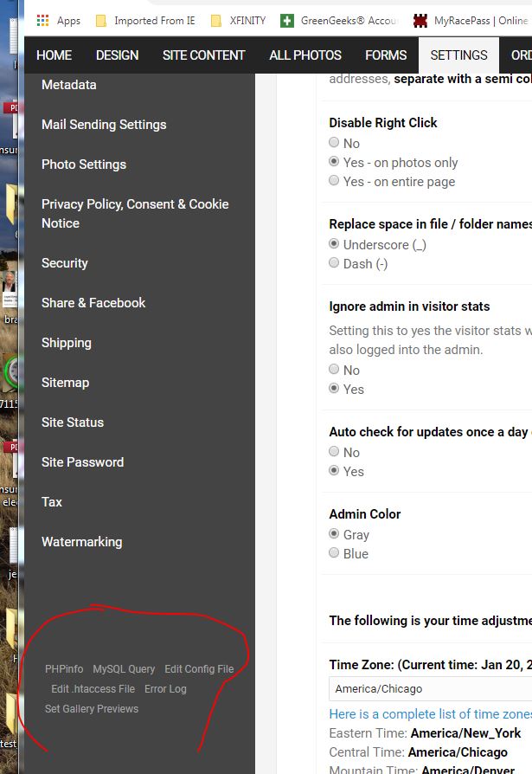Open Share & Facebook settings
Viewport: 532px width, 774px height.
[93, 303]
